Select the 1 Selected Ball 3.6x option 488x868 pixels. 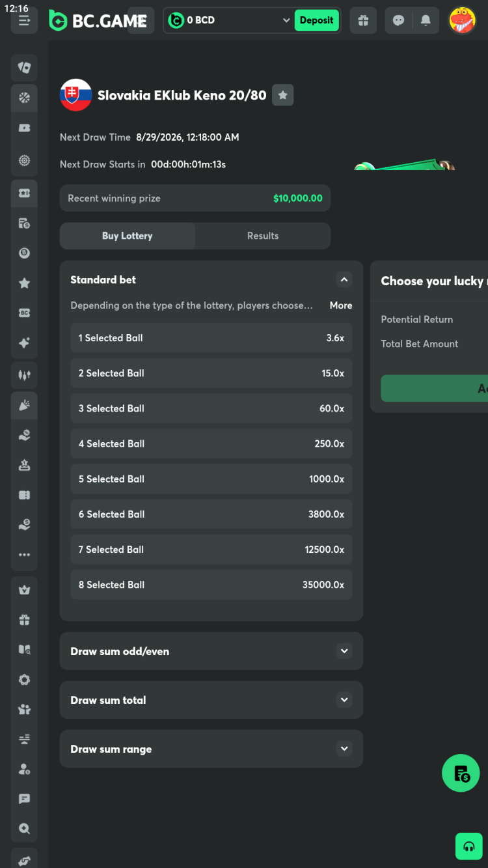pos(211,338)
